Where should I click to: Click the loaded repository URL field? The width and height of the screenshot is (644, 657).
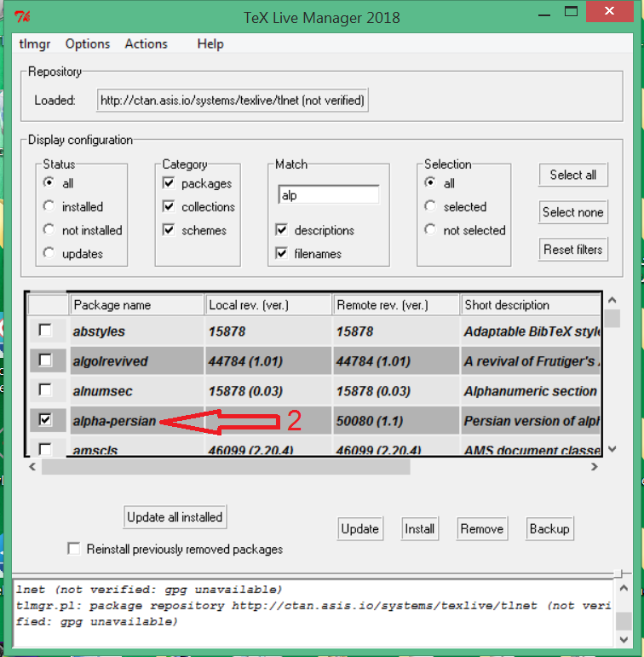click(233, 101)
